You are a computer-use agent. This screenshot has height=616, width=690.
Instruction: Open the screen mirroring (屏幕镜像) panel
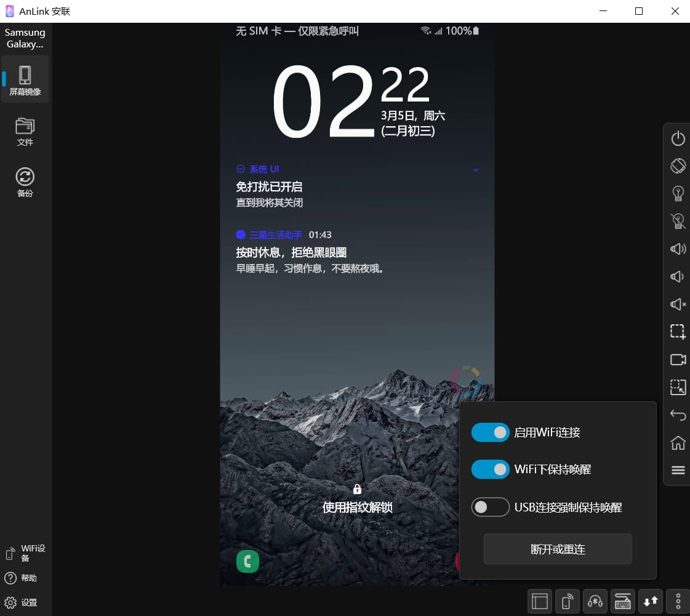pyautogui.click(x=25, y=80)
